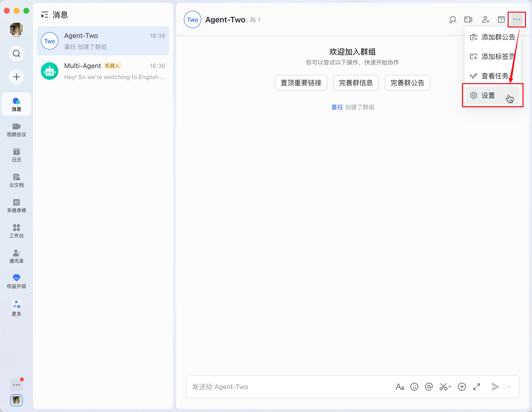Insert an emoji in the message box
This screenshot has height=412, width=532.
(x=414, y=387)
